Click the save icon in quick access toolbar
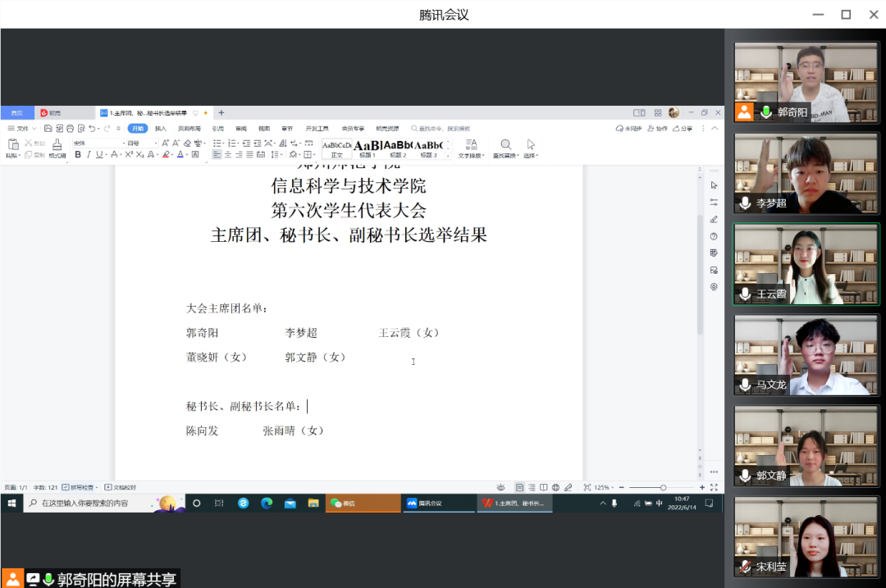Screen dimensions: 886x588 48,129
